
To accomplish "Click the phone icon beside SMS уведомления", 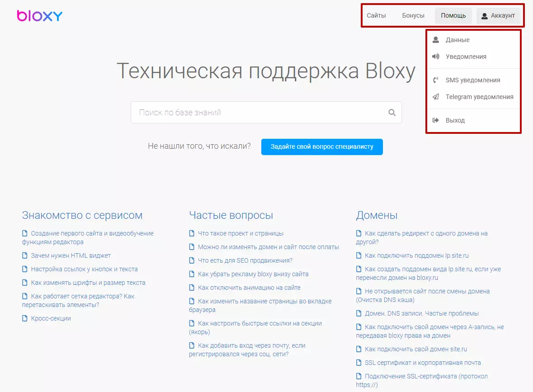I will click(435, 80).
